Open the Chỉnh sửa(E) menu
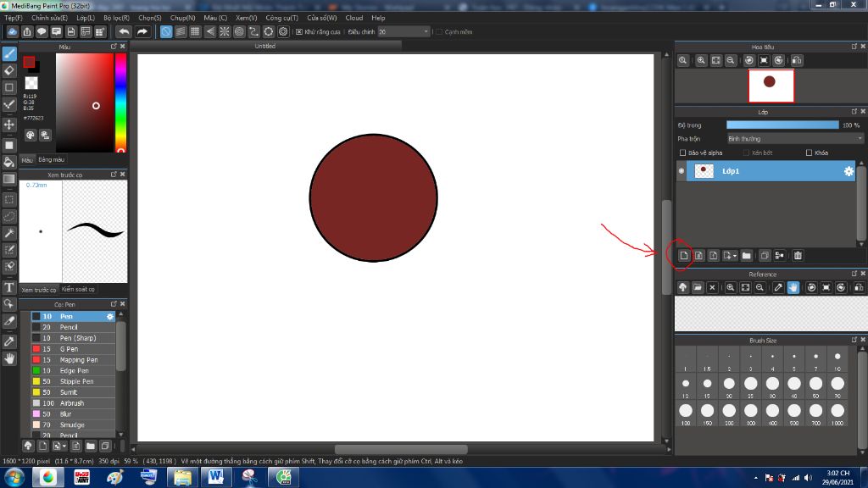The height and width of the screenshot is (488, 868). (x=49, y=18)
